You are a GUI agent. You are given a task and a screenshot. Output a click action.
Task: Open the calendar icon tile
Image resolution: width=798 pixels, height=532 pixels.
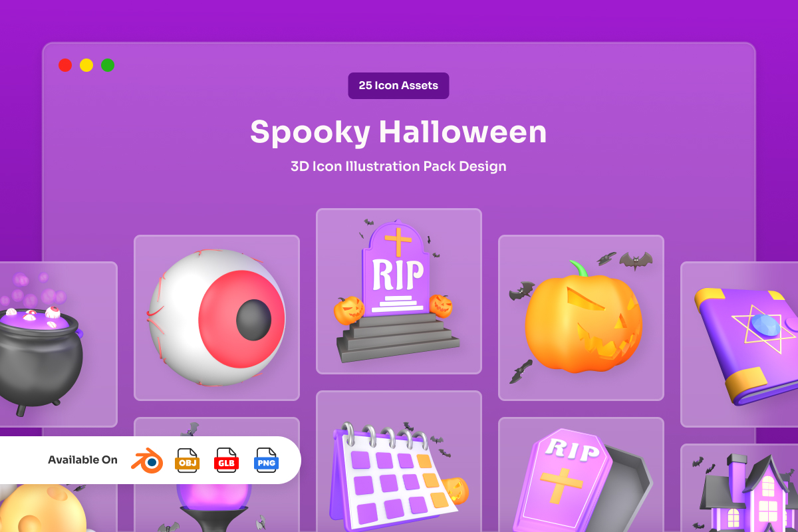point(399,462)
